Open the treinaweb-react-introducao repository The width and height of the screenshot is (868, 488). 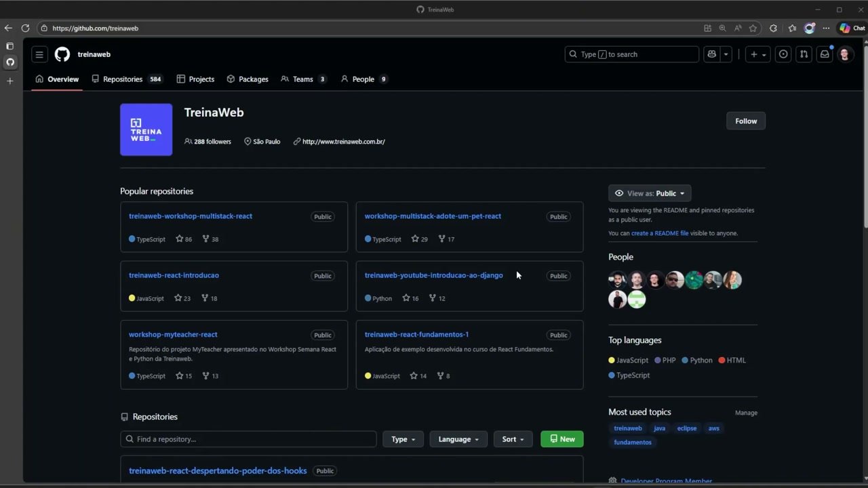point(174,275)
